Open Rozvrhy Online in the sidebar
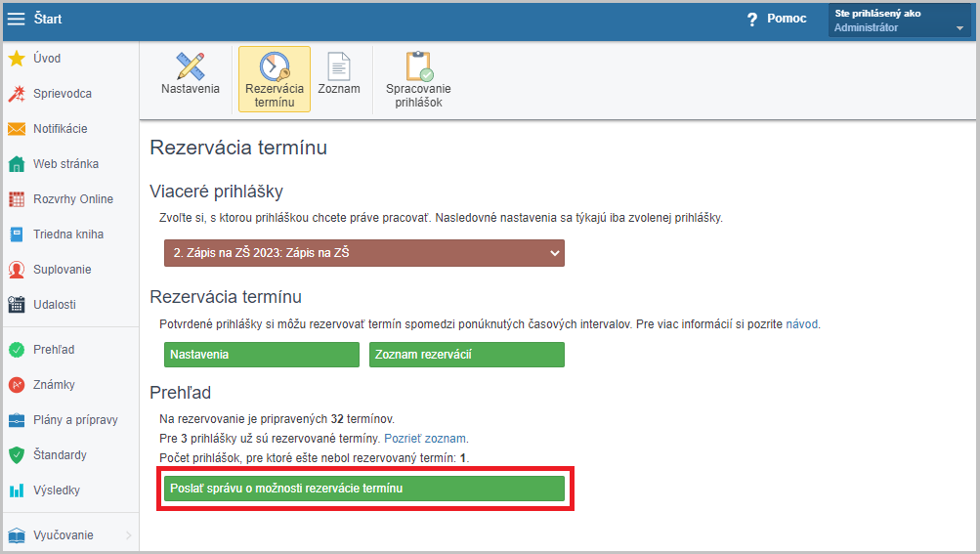980x554 pixels. pos(73,199)
